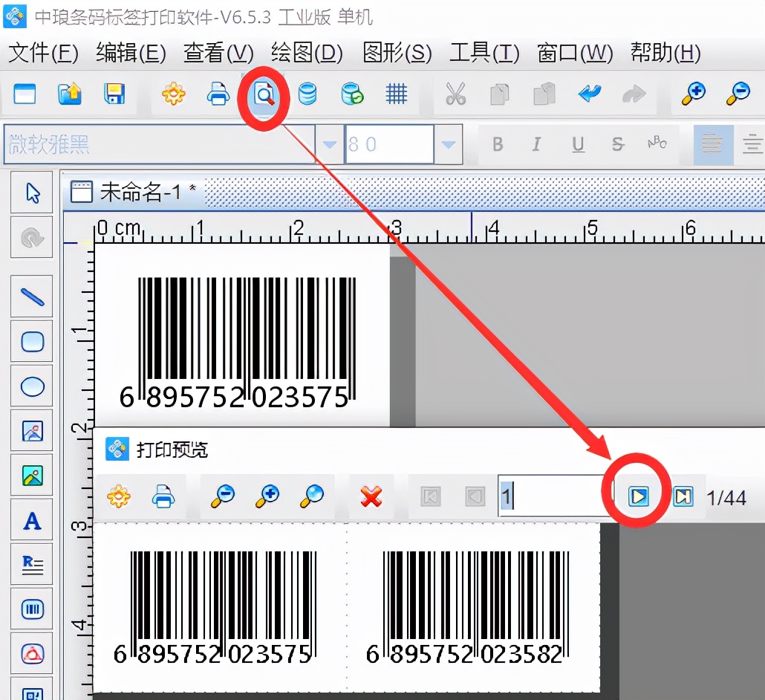
Task: Open the 图形(S) menu
Action: coord(397,52)
